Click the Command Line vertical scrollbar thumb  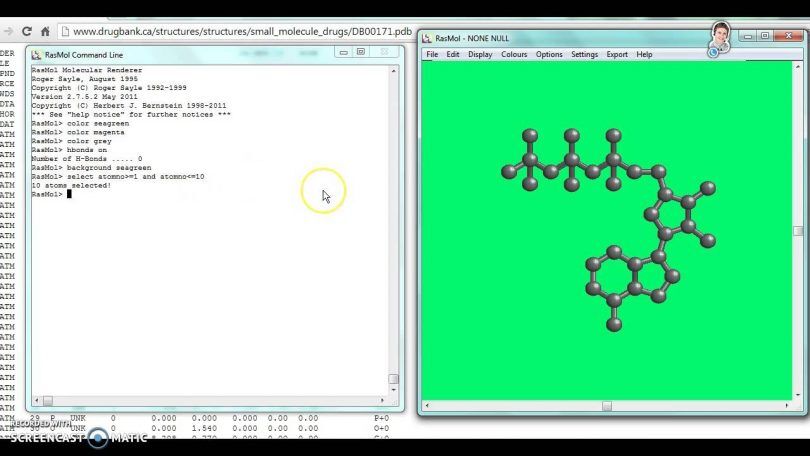pos(394,379)
